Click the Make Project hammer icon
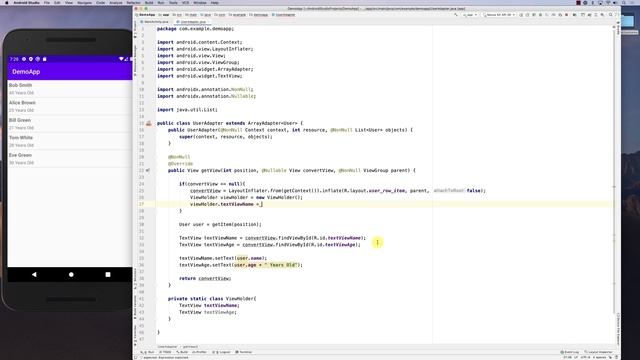640x360 pixels. [x=456, y=15]
